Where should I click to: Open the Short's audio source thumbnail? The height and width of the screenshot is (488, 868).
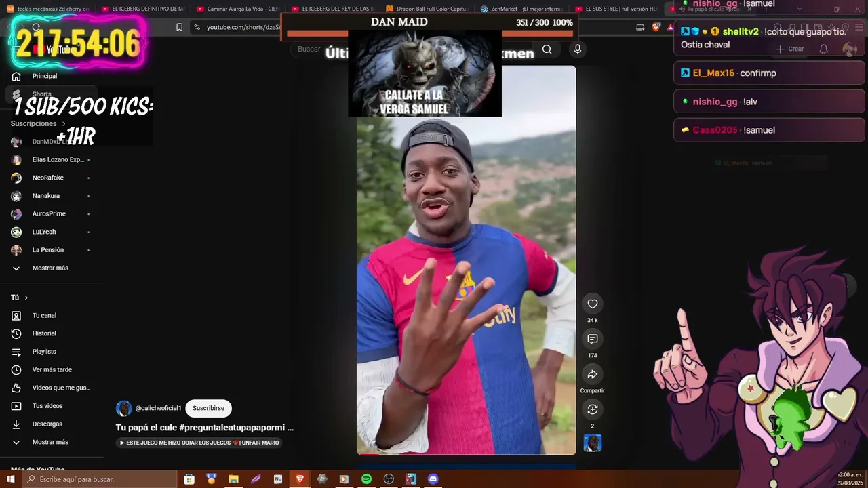click(x=592, y=443)
